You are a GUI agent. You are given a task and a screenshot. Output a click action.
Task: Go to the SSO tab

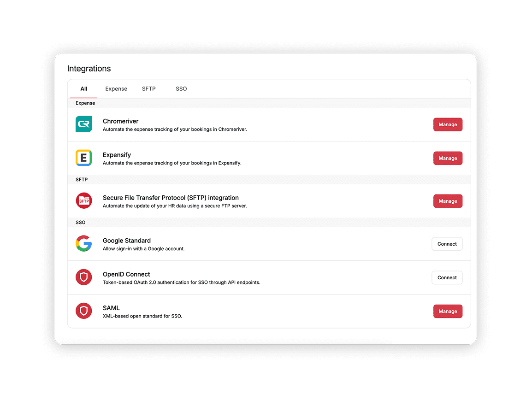tap(181, 89)
